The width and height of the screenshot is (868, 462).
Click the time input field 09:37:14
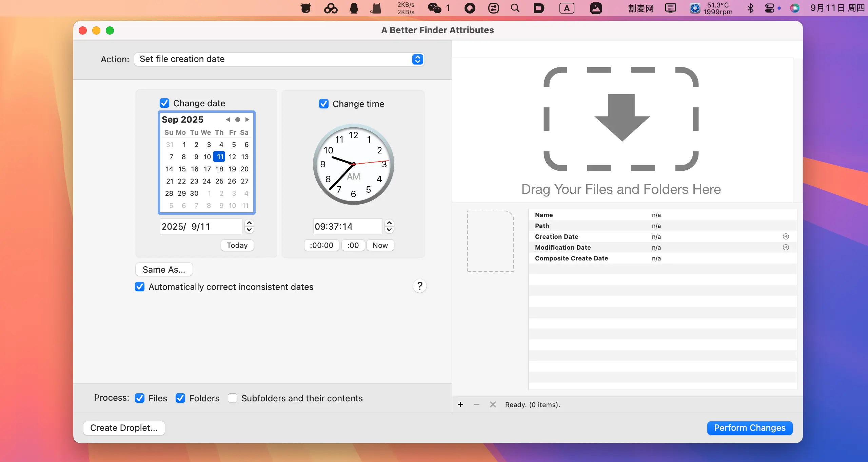click(x=347, y=226)
